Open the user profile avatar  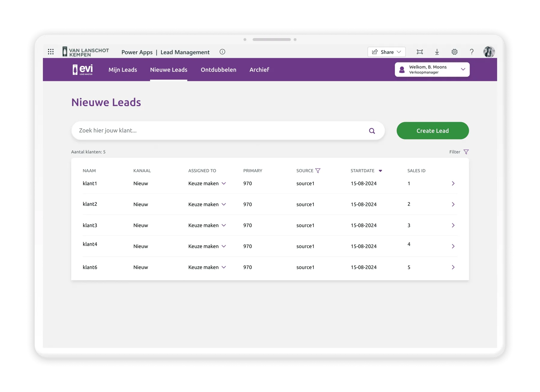pos(489,52)
